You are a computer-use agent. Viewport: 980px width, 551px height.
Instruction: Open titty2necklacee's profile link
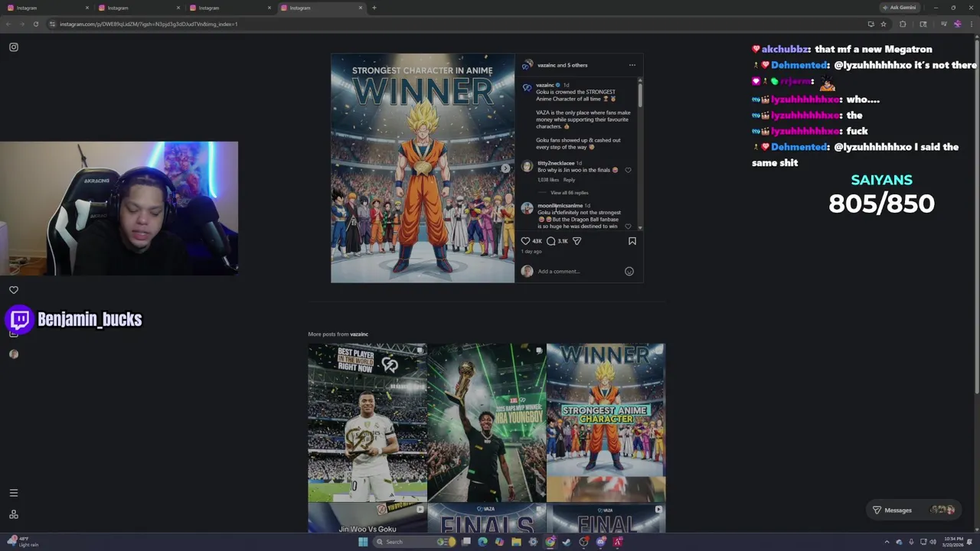(556, 163)
